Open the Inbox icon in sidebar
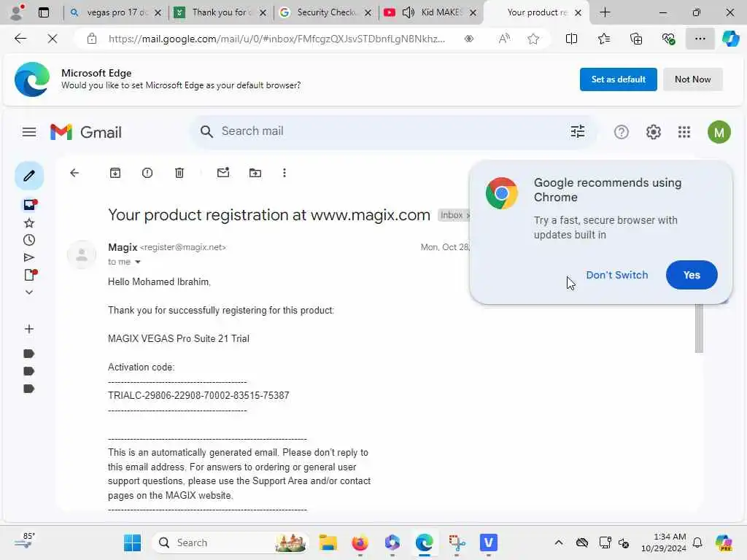The image size is (747, 560). (x=29, y=205)
